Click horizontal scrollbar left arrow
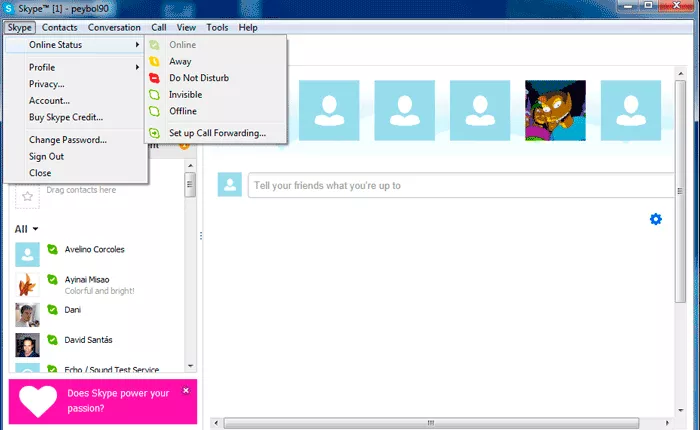The height and width of the screenshot is (430, 700). coord(217,422)
